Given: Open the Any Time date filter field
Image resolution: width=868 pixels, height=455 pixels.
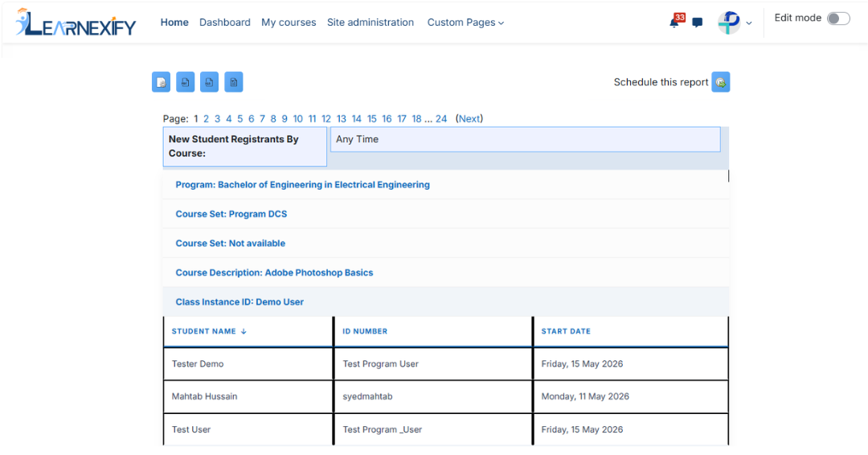Looking at the screenshot, I should coord(526,140).
